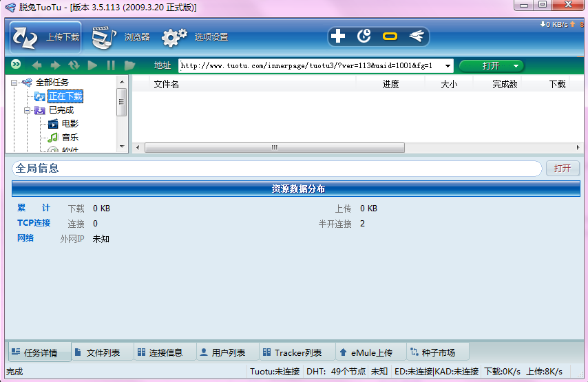Click the refresh arrows toolbar icon
Viewport: 588px width, 382px height.
(74, 65)
